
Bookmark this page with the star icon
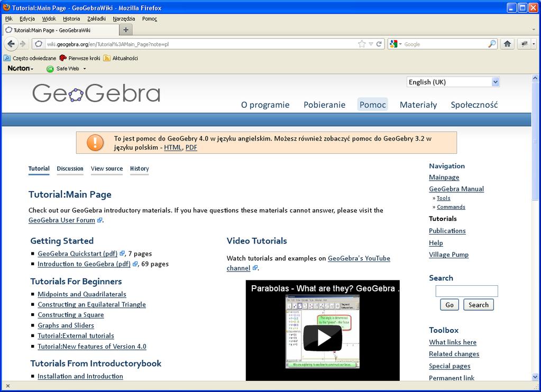tap(362, 44)
